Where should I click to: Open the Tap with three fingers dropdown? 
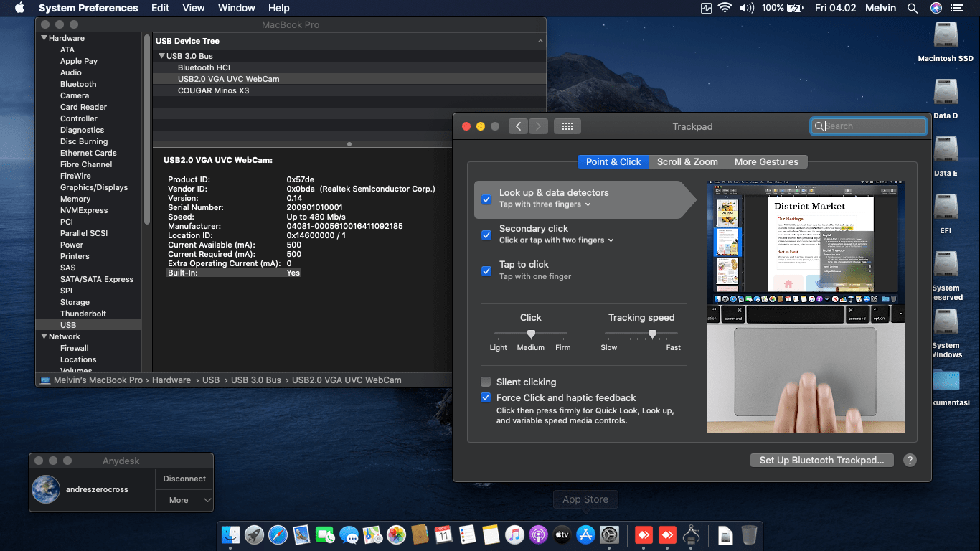click(545, 204)
